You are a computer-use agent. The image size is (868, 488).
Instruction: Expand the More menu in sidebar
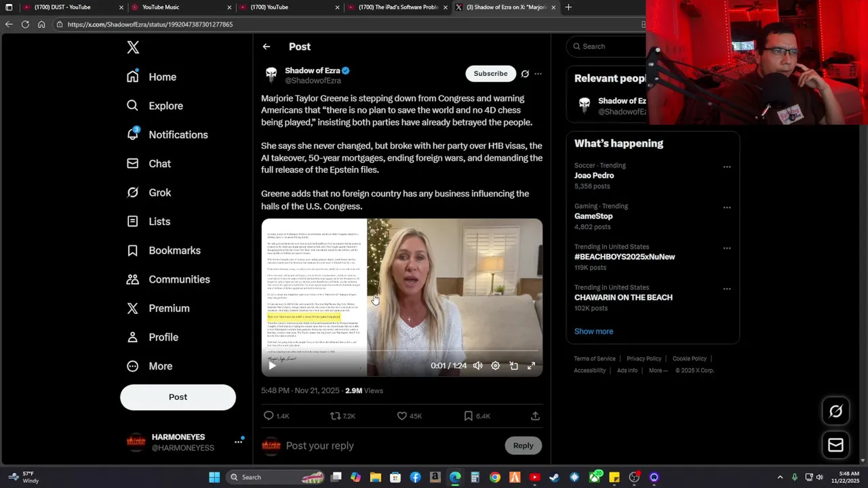coord(150,366)
